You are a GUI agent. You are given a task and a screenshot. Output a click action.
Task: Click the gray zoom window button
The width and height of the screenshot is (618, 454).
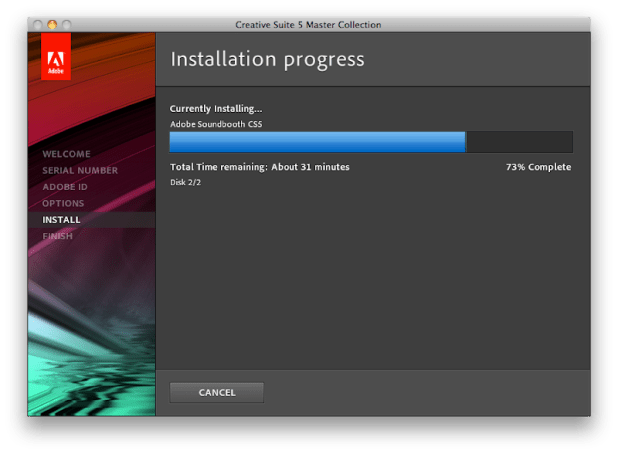[x=67, y=25]
